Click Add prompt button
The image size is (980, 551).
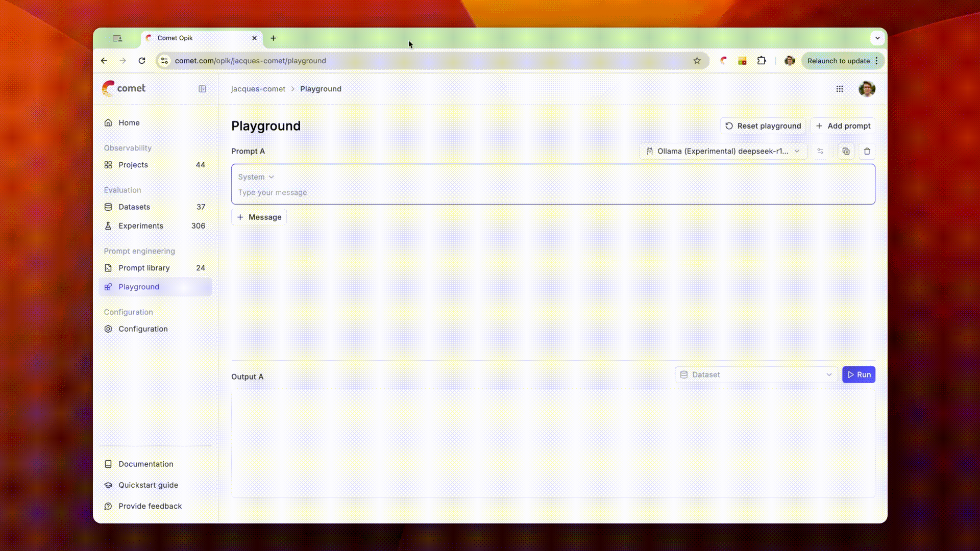pos(843,126)
